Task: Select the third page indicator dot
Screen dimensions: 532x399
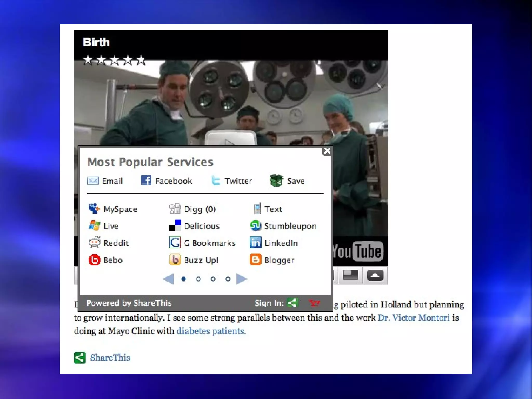Action: (213, 279)
